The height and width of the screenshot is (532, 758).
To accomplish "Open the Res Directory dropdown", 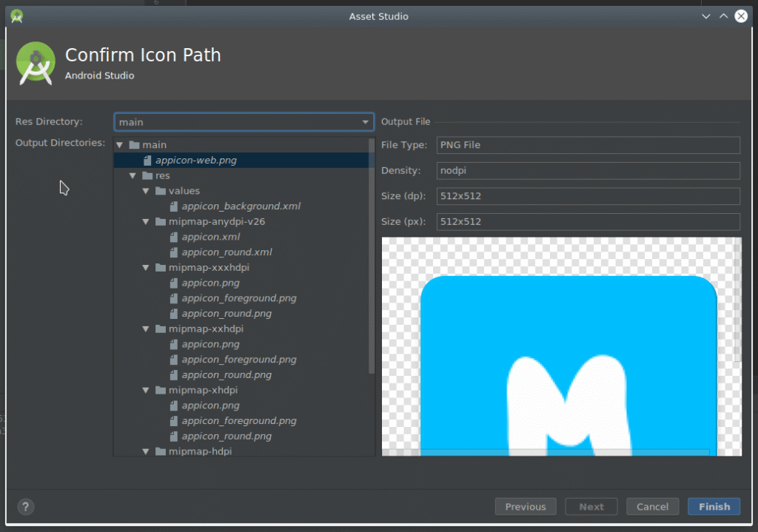I will click(365, 122).
